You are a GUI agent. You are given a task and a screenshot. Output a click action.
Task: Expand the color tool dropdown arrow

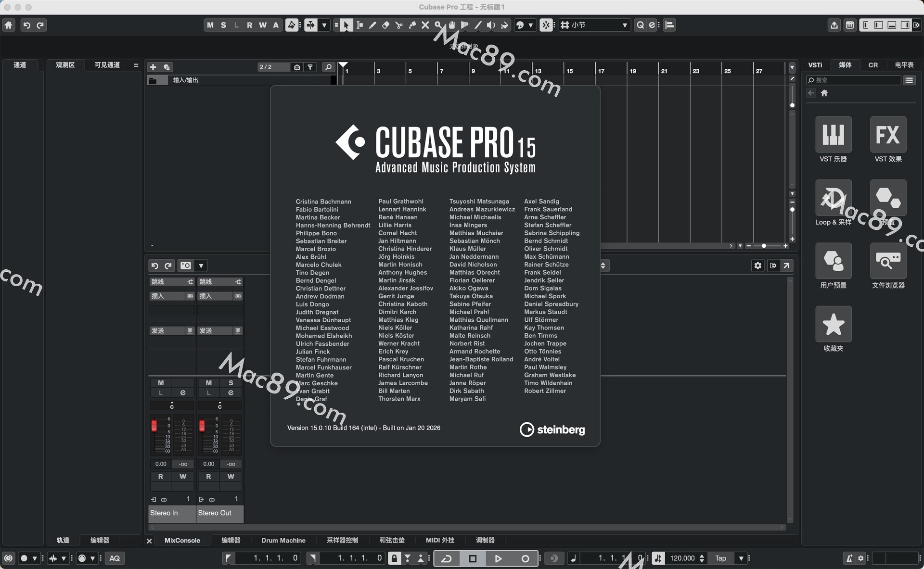click(530, 25)
